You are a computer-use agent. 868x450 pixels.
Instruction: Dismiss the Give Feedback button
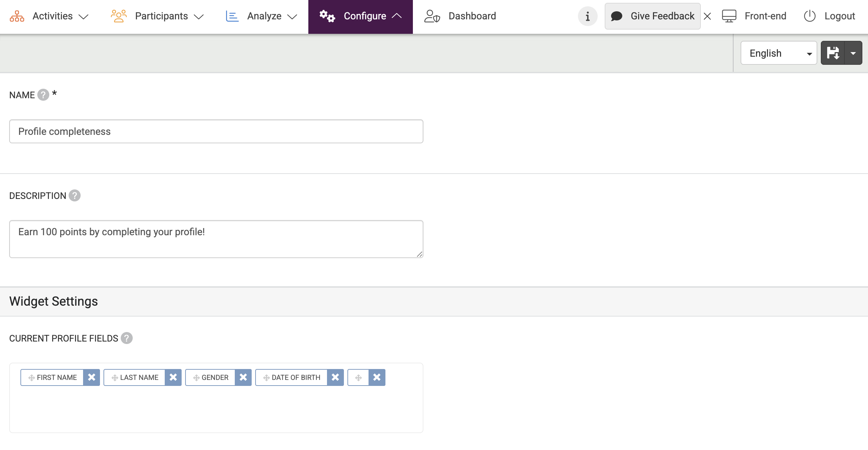coord(707,16)
